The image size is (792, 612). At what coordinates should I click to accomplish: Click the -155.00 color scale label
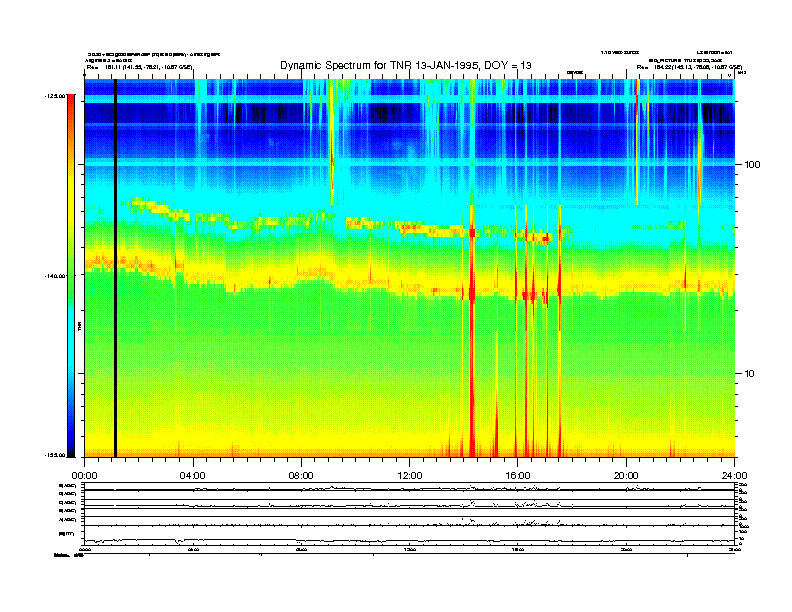55,455
